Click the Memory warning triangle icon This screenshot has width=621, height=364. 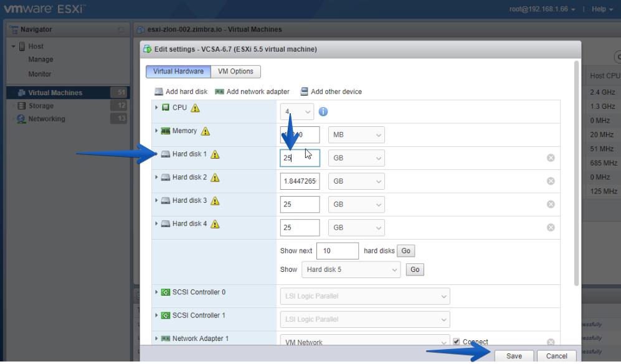point(205,131)
